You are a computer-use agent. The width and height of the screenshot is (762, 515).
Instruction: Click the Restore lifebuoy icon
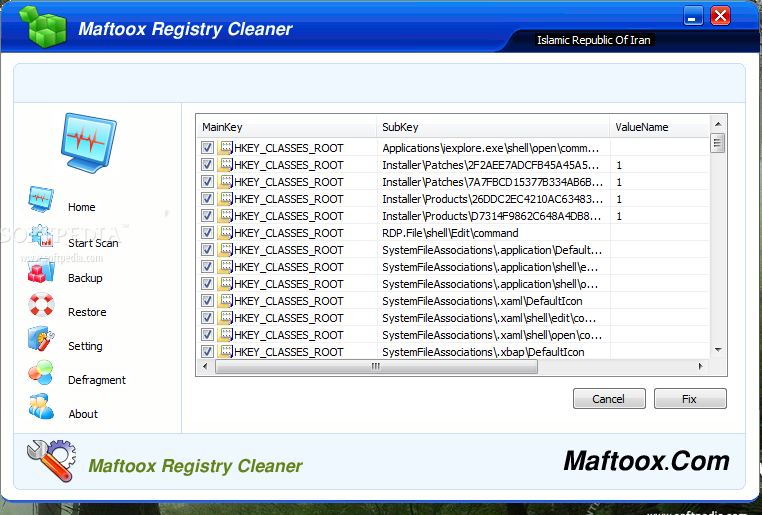[x=41, y=305]
